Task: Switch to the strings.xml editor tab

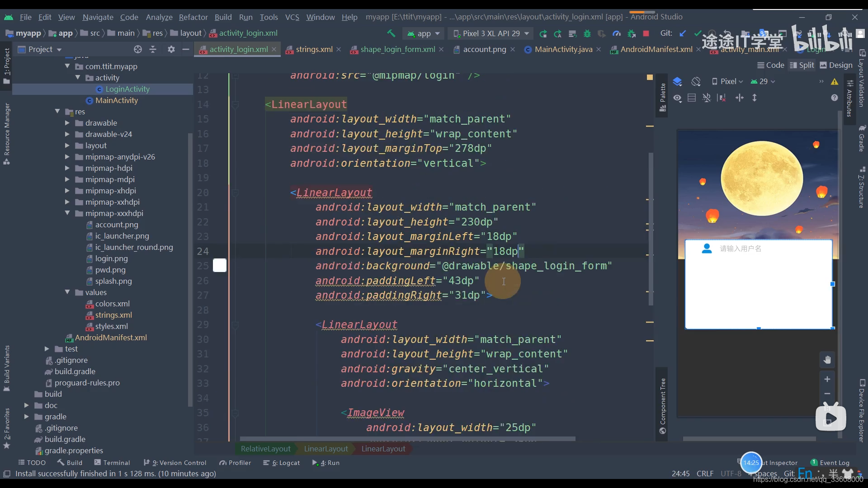Action: click(x=313, y=49)
